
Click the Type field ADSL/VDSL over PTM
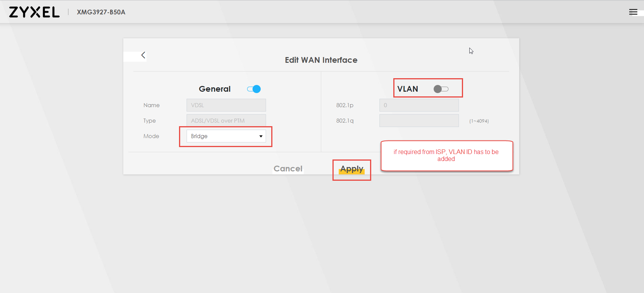226,121
